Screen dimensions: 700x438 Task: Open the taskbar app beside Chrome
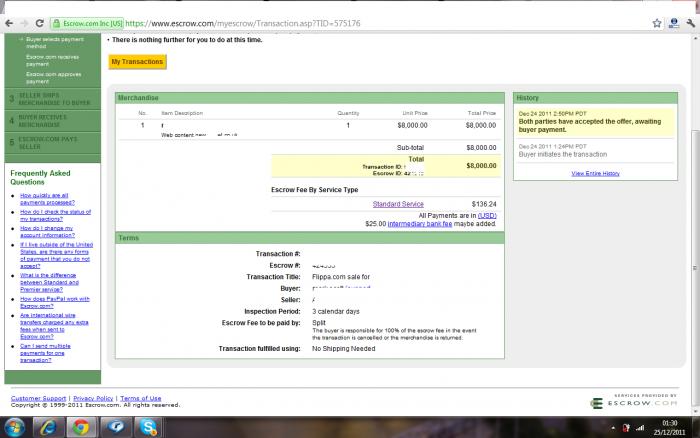(x=115, y=428)
